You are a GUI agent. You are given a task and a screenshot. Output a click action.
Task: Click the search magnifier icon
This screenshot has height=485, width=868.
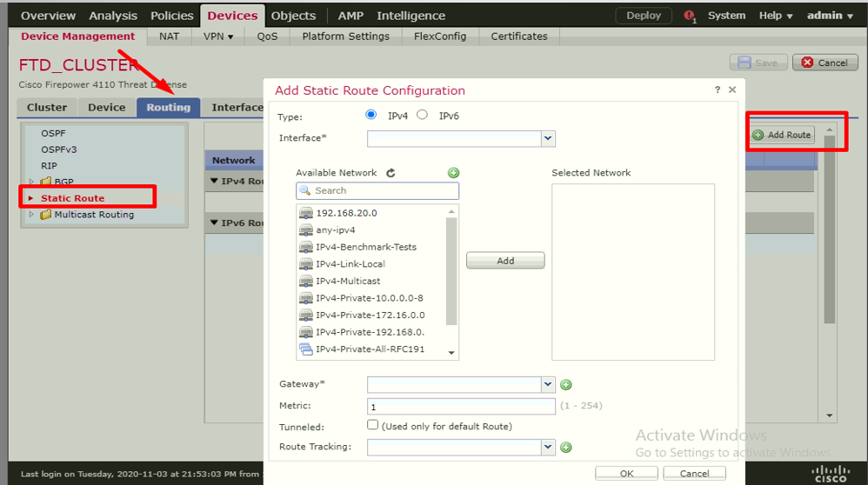(x=305, y=191)
